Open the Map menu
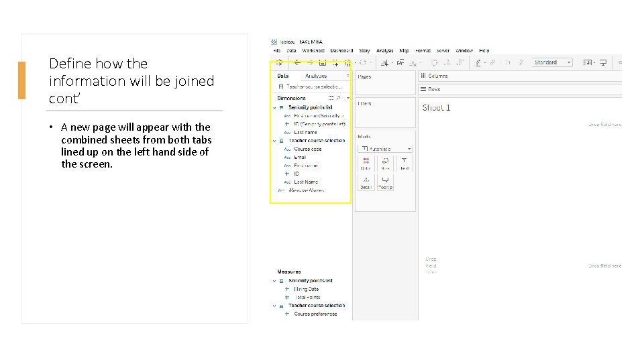The height and width of the screenshot is (362, 644). [404, 51]
